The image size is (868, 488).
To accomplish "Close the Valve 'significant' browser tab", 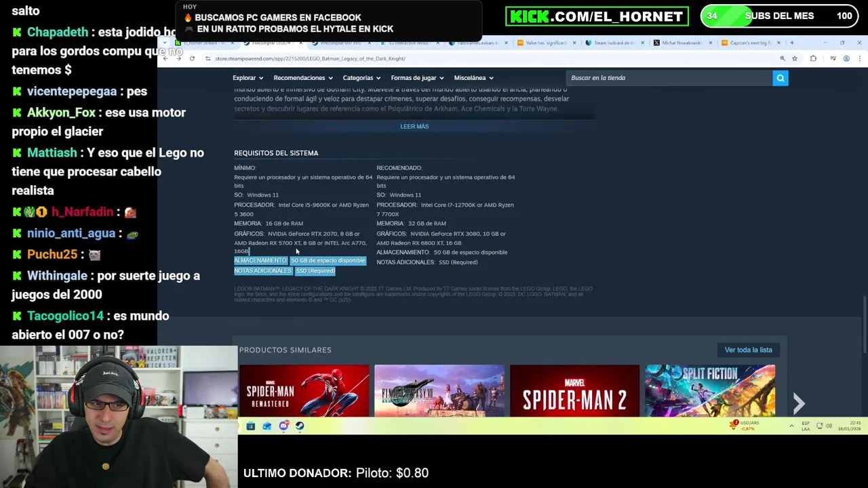I will point(574,43).
